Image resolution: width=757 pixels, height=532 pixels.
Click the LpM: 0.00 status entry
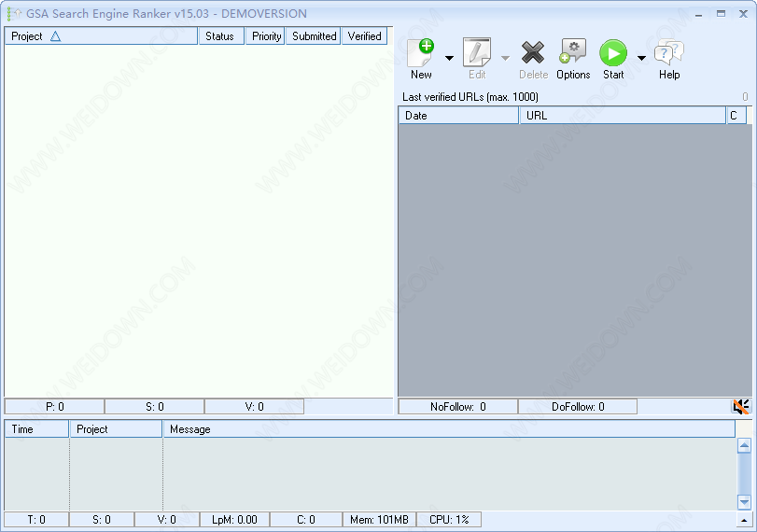click(x=234, y=520)
